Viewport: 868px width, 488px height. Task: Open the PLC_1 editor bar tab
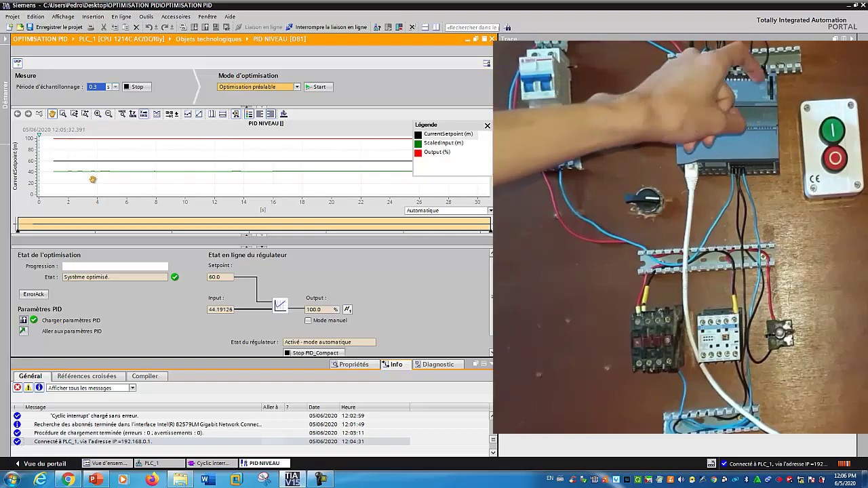click(159, 464)
